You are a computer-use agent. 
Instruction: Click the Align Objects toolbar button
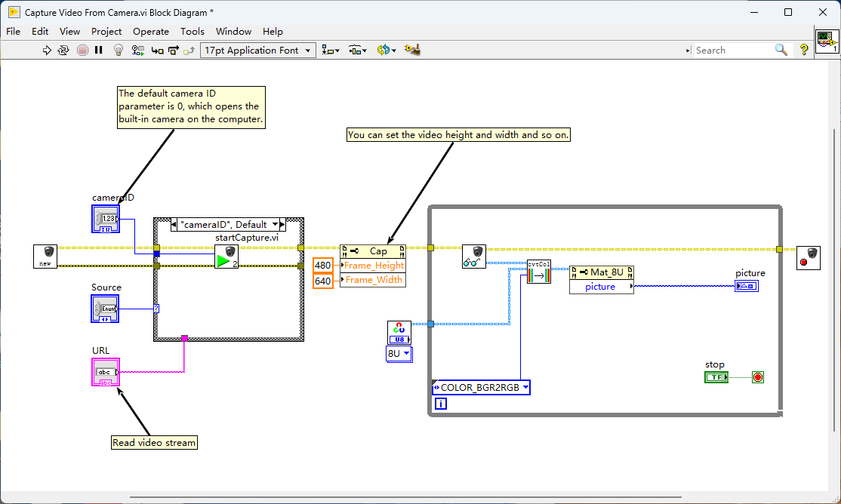tap(331, 50)
